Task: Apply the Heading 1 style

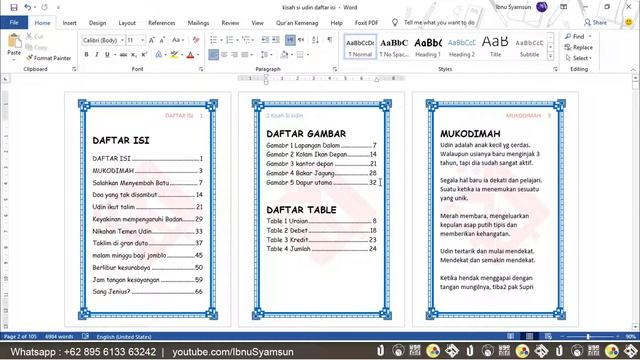Action: pos(428,47)
